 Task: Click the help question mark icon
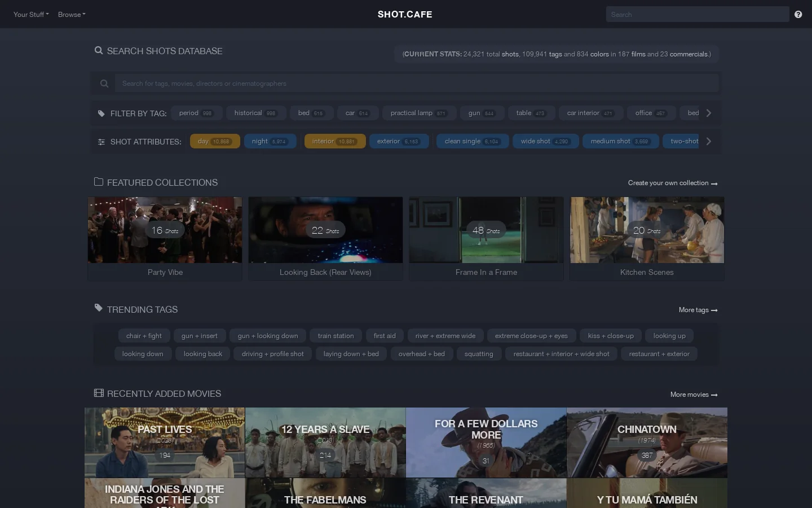(x=798, y=15)
